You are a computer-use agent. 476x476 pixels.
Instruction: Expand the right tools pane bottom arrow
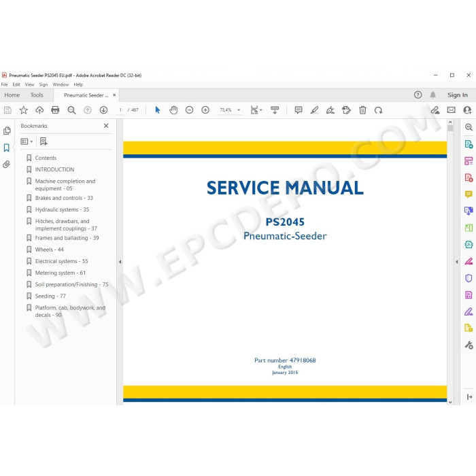pos(469,396)
